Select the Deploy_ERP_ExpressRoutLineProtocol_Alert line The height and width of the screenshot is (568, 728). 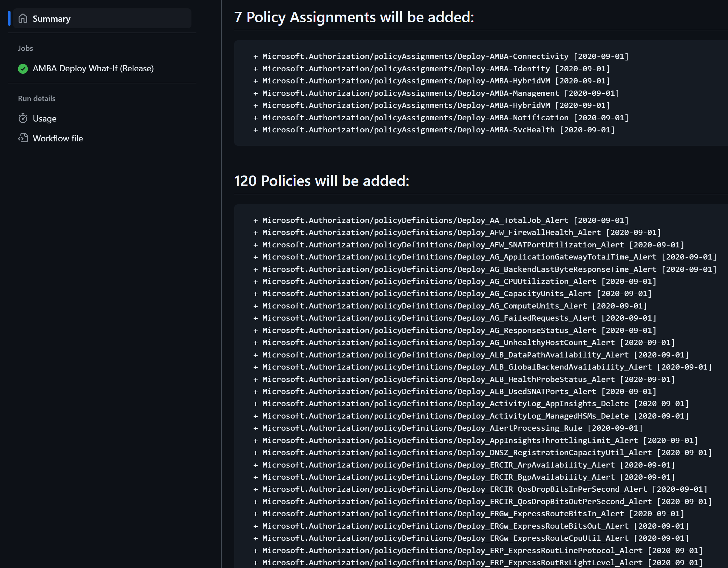click(478, 550)
